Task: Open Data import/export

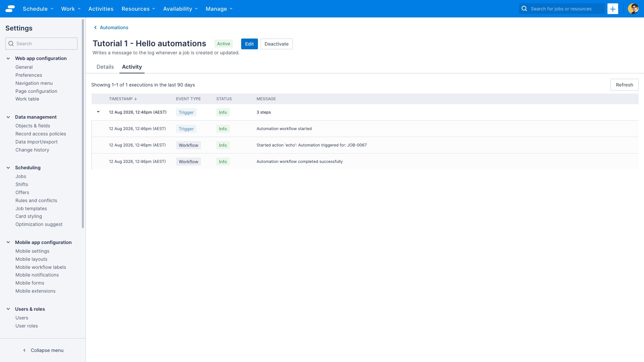Action: [37, 142]
